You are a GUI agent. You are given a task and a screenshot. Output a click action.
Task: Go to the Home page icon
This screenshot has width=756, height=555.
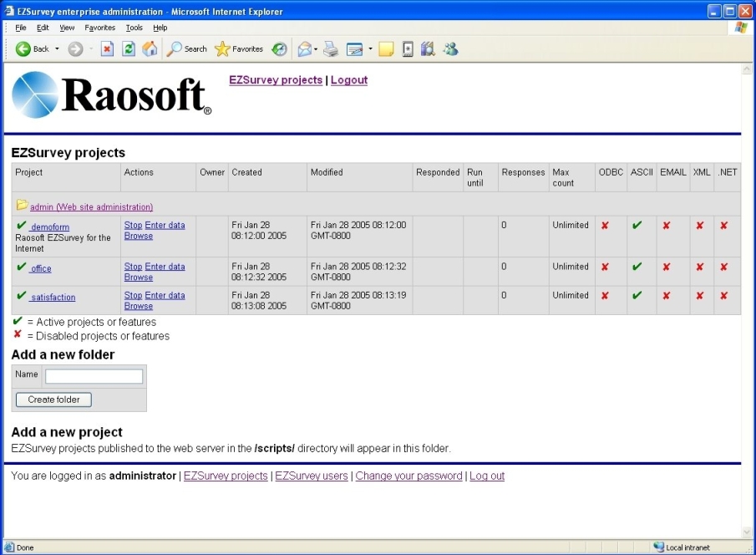pyautogui.click(x=150, y=49)
